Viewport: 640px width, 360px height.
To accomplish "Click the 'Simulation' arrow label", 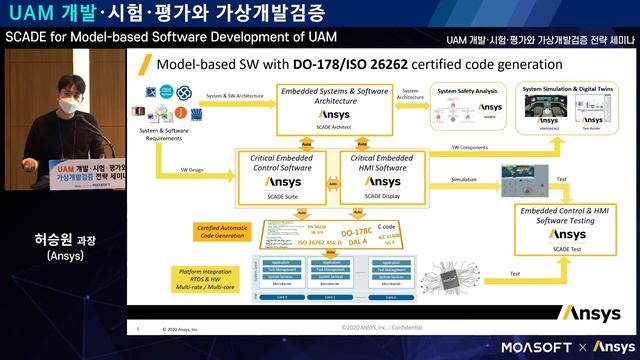I will pyautogui.click(x=464, y=179).
